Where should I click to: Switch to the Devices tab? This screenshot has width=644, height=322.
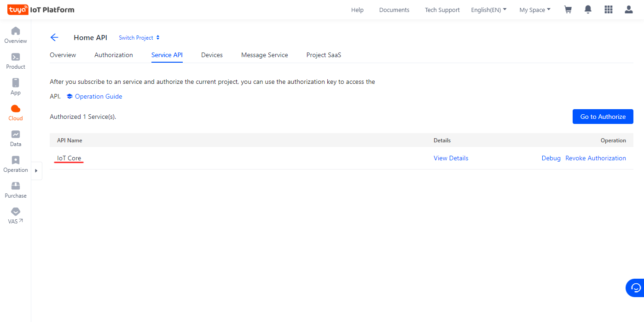212,55
